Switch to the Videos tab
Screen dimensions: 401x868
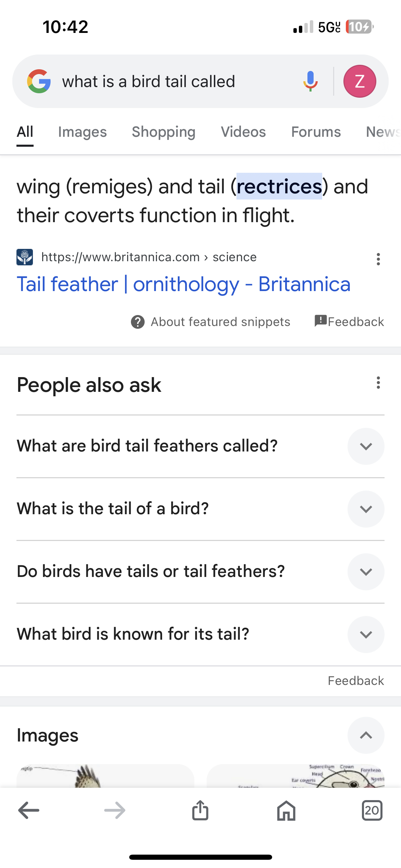[x=243, y=132]
